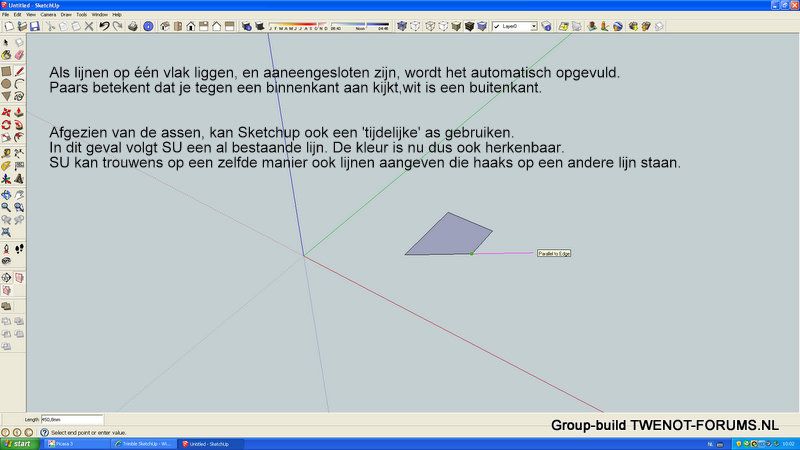Click the purple face in the model
This screenshot has height=450, width=800.
click(x=449, y=236)
